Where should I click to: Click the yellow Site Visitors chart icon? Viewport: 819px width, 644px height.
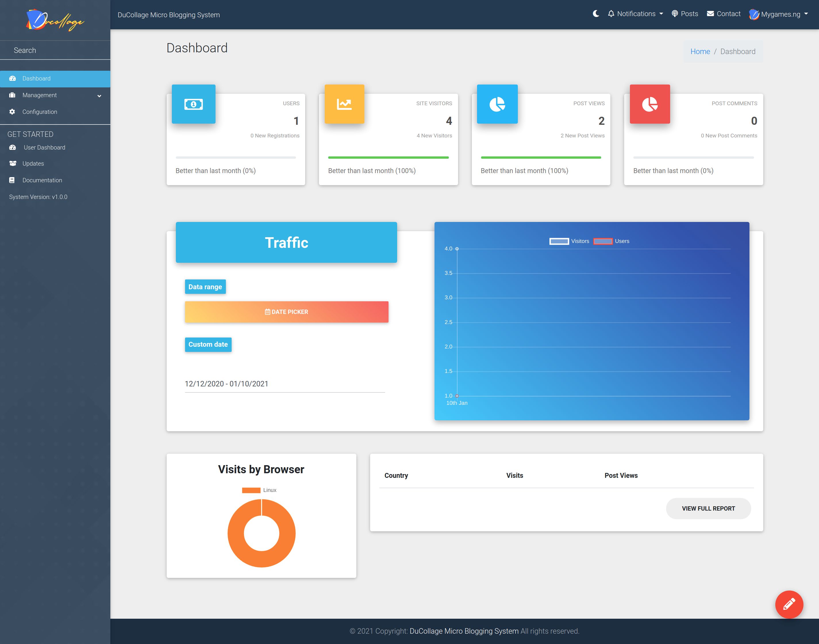344,104
